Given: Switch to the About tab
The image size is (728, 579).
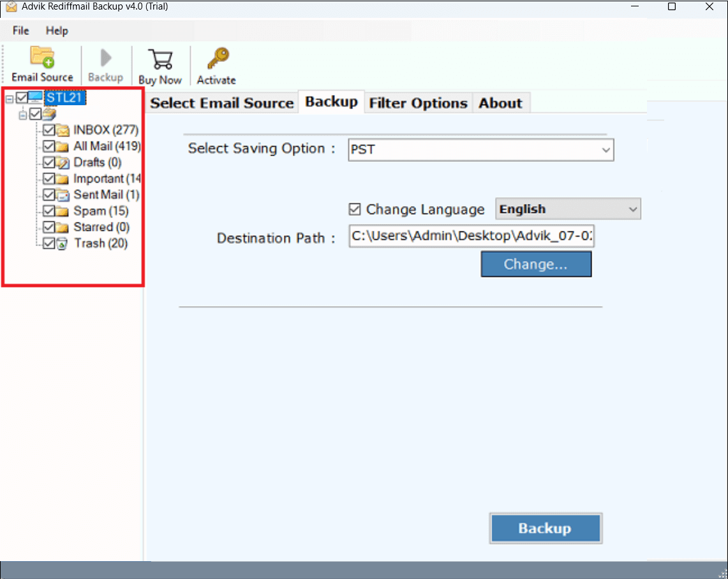Looking at the screenshot, I should [500, 103].
